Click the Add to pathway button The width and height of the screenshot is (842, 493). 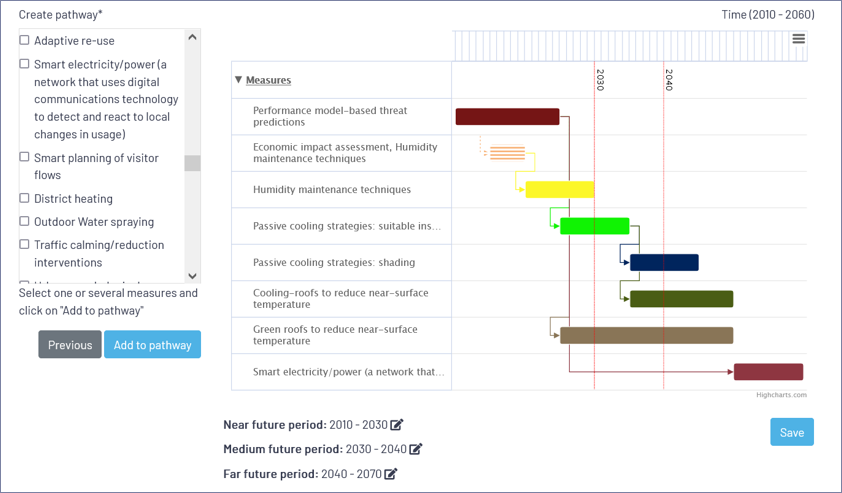152,345
